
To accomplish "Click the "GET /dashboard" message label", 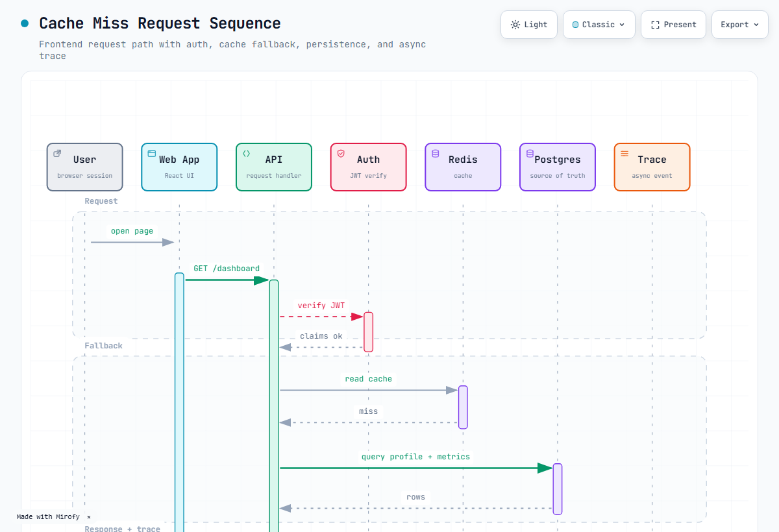I will tap(227, 269).
